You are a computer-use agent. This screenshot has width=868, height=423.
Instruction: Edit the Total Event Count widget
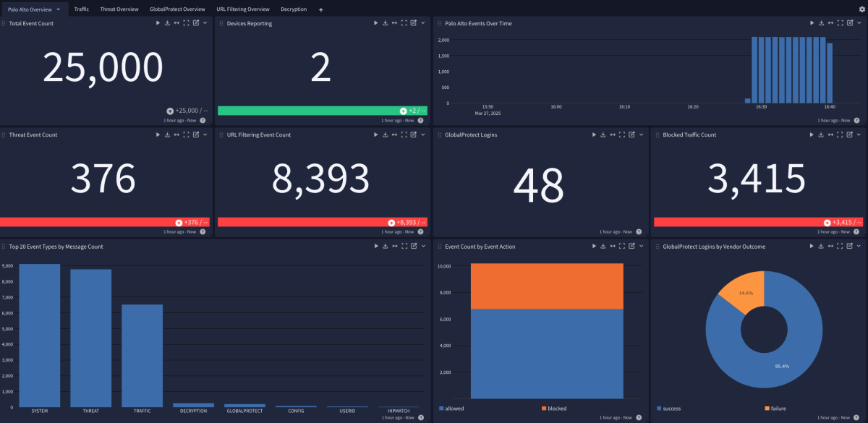coord(195,23)
